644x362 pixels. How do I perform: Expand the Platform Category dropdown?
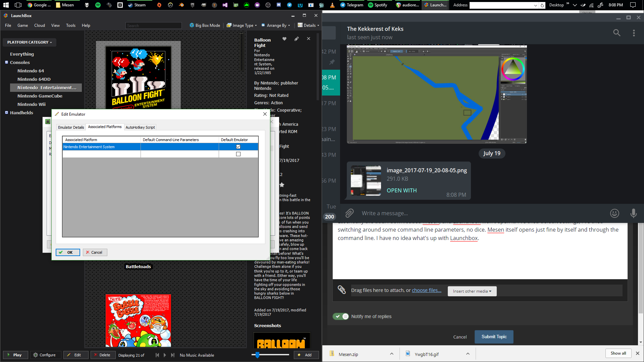click(x=30, y=42)
